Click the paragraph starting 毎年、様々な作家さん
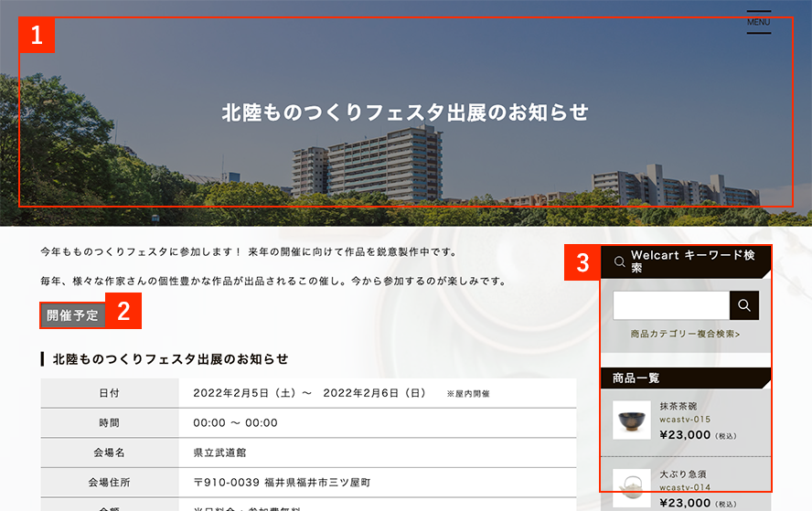The width and height of the screenshot is (812, 511). tap(272, 282)
